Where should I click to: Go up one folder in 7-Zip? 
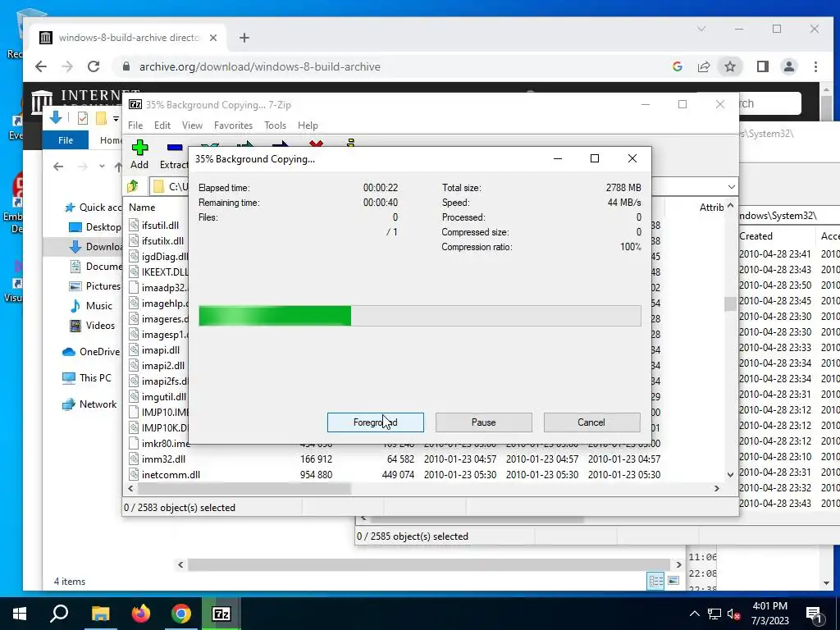click(x=133, y=186)
